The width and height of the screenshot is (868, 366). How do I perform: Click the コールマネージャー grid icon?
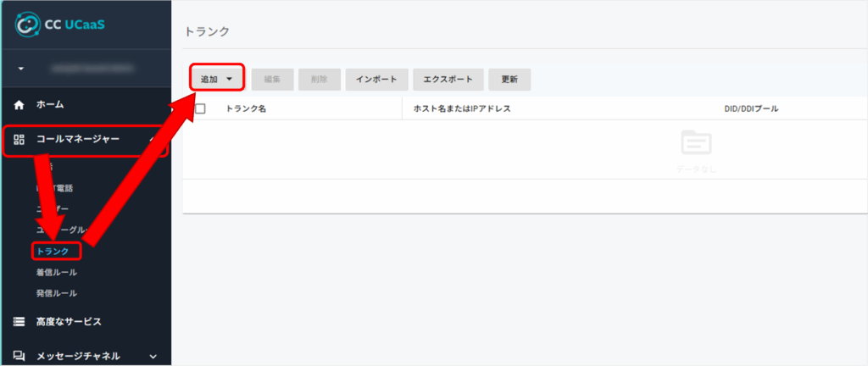click(19, 140)
